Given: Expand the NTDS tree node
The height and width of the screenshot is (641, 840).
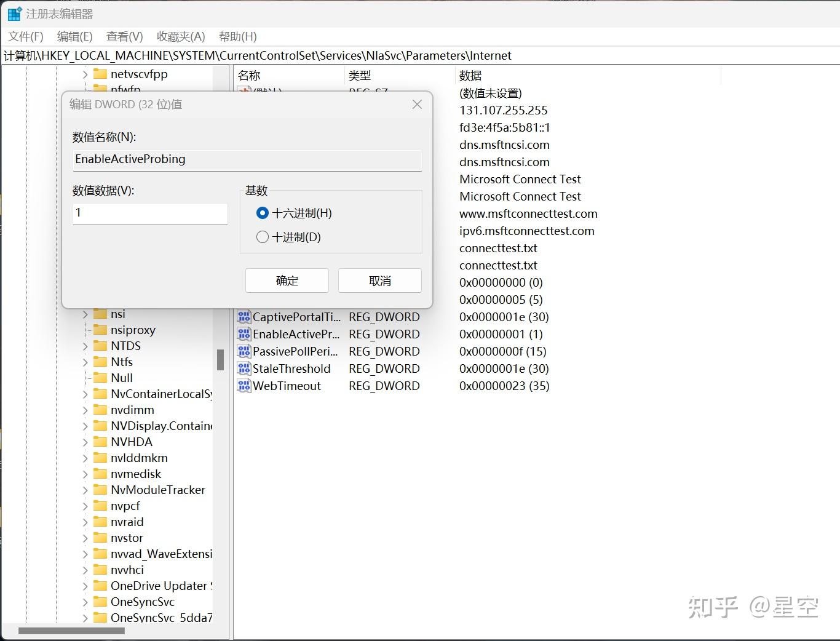Looking at the screenshot, I should [85, 346].
